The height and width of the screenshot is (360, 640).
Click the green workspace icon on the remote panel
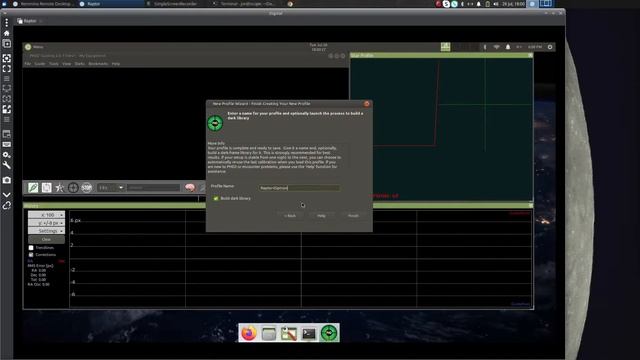(445, 47)
